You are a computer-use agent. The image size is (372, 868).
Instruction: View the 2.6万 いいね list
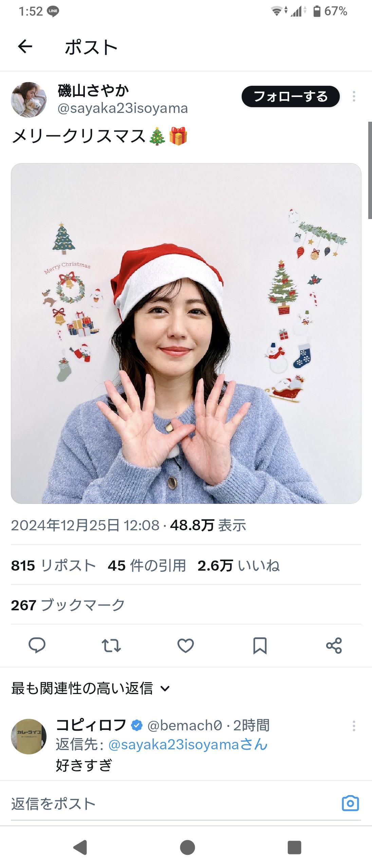click(x=239, y=566)
